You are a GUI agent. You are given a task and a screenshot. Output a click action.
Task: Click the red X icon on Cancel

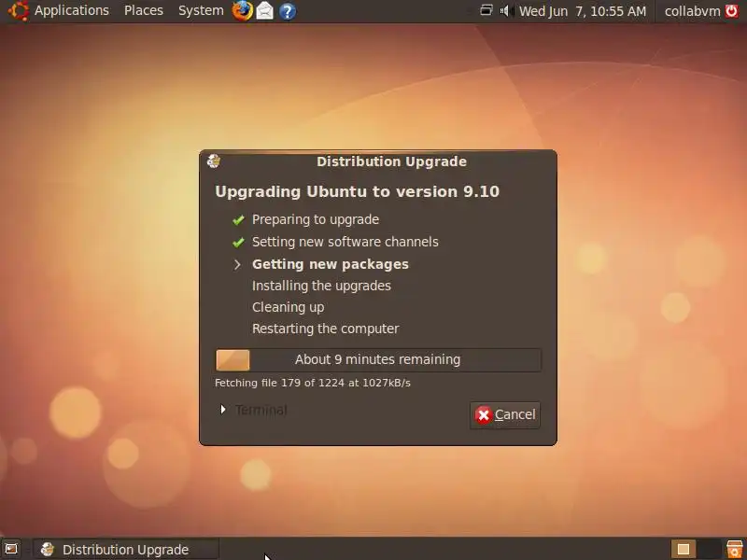click(x=483, y=414)
